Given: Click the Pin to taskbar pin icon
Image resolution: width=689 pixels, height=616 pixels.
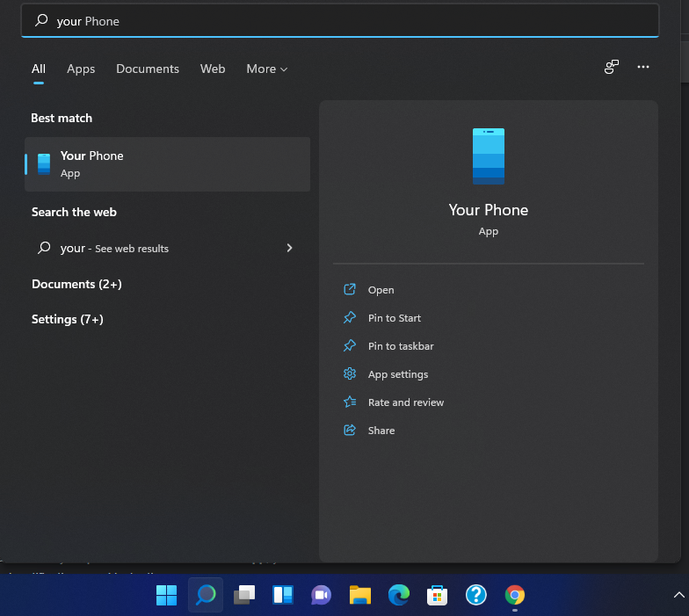Looking at the screenshot, I should [350, 345].
